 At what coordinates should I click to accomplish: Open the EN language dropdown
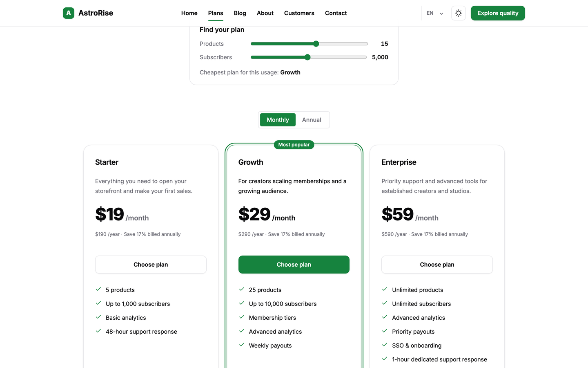pyautogui.click(x=435, y=13)
